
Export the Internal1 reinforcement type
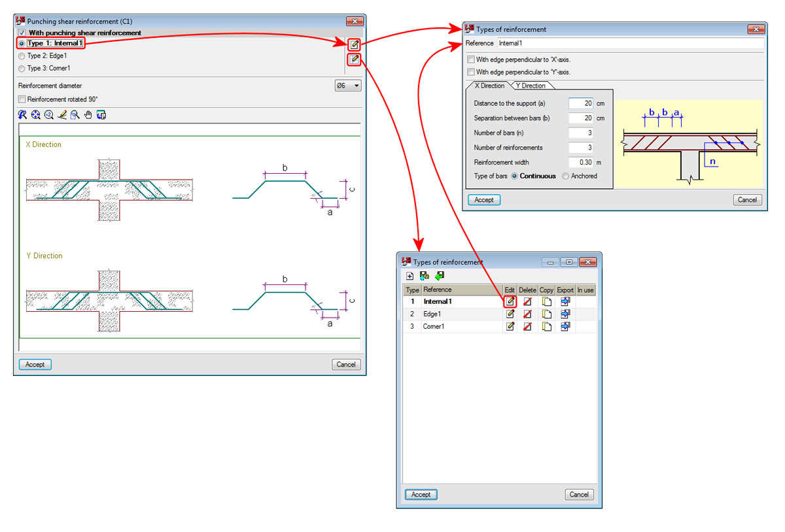[x=565, y=301]
